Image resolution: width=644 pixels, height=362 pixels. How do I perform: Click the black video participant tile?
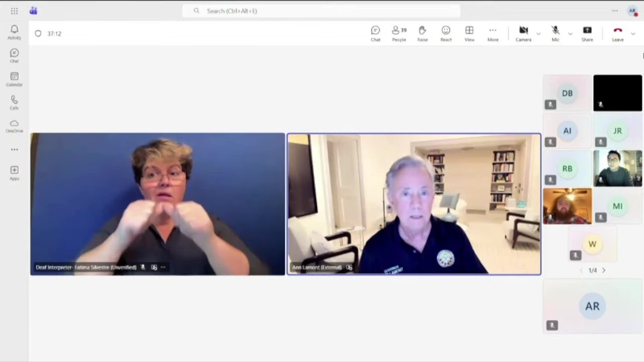tap(618, 93)
